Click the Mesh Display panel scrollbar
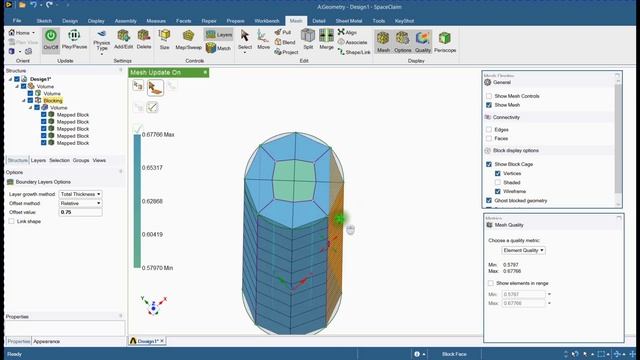Image resolution: width=640 pixels, height=360 pixels. (x=618, y=139)
